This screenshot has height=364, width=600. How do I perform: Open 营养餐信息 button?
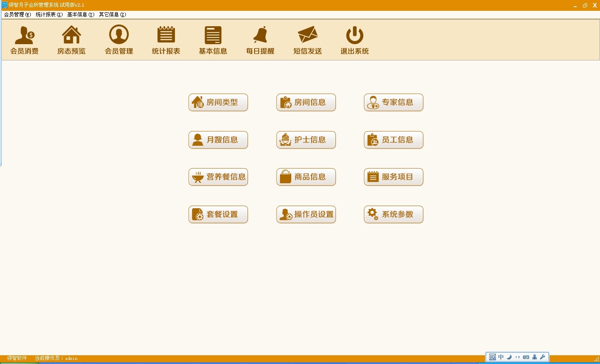pyautogui.click(x=218, y=177)
